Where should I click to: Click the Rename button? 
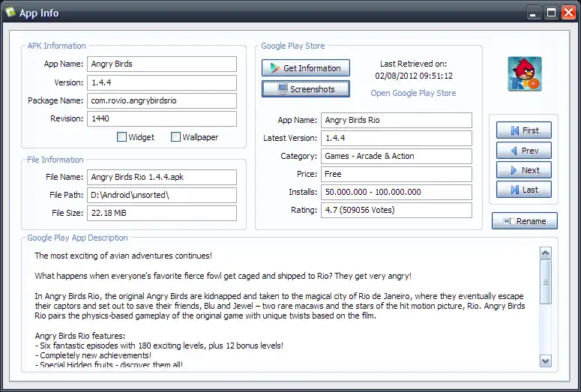524,221
